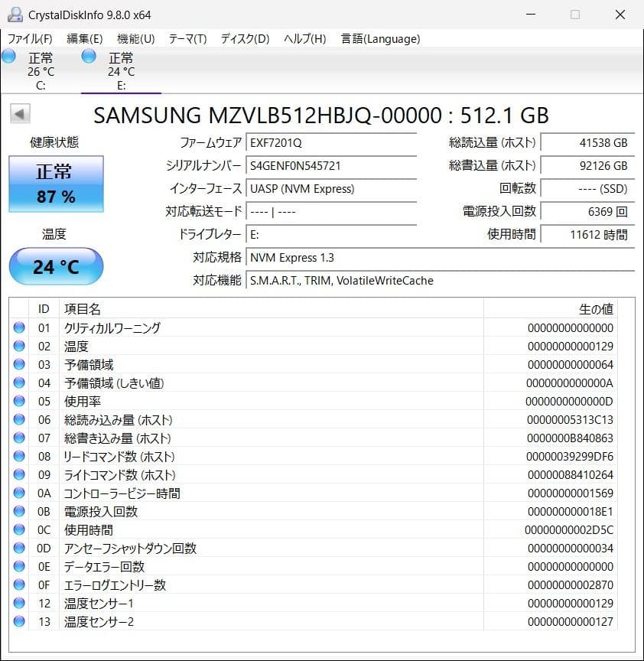Click total host reads value 41538 GB
This screenshot has height=661, width=644.
pos(587,143)
